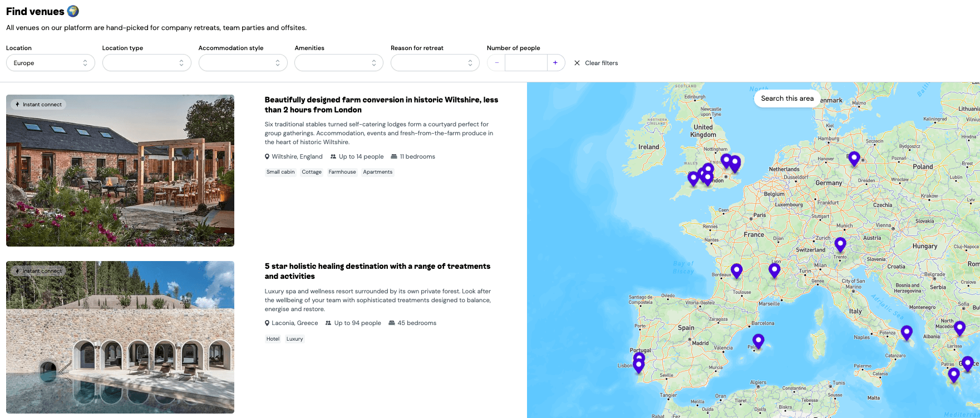
Task: Open the Wiltshire farm conversion listing title
Action: coord(381,105)
